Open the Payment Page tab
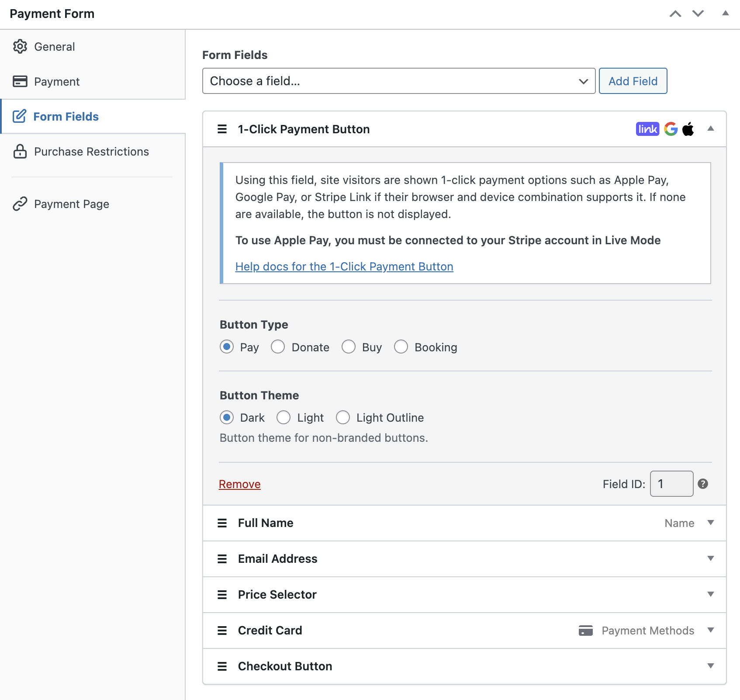 click(x=93, y=204)
